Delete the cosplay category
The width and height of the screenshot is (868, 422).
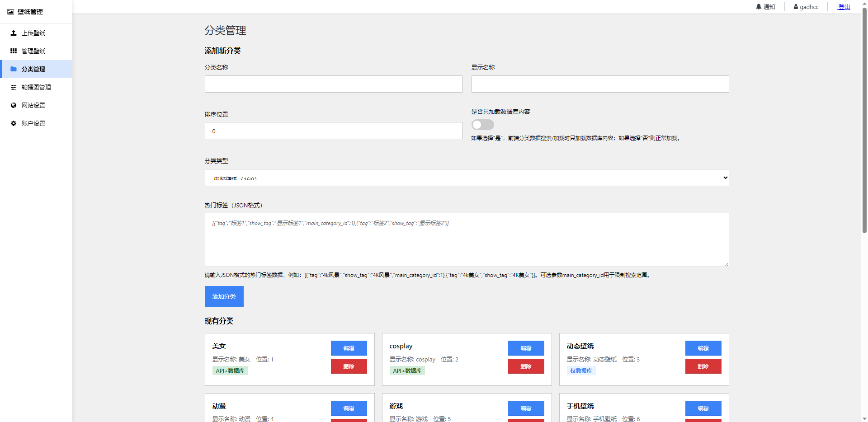[526, 366]
